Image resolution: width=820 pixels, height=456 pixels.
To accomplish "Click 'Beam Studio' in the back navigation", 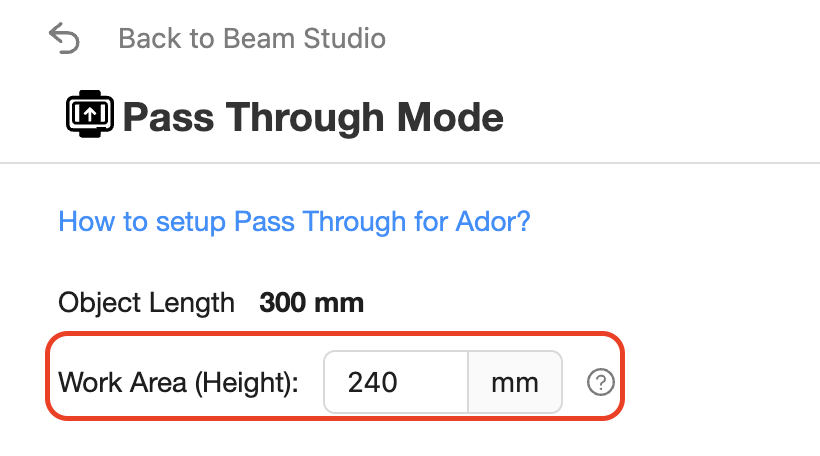I will (304, 38).
